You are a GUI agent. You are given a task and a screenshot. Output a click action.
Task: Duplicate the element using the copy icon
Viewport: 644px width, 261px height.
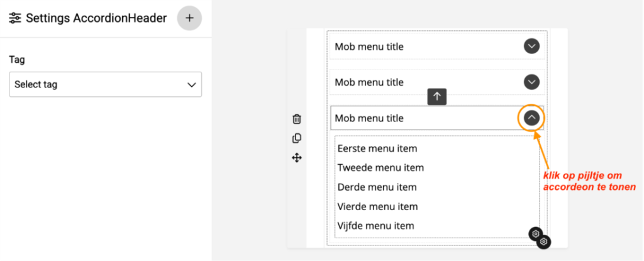tap(297, 138)
